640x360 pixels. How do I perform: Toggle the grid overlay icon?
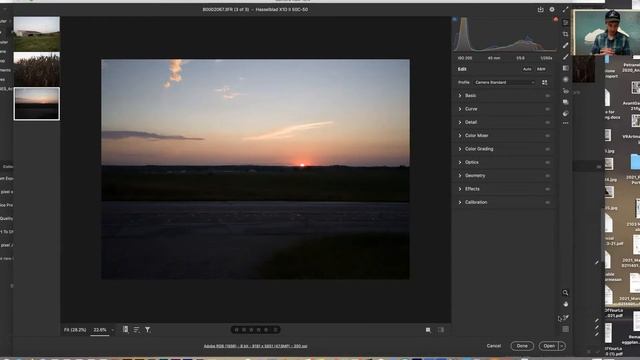tap(565, 329)
